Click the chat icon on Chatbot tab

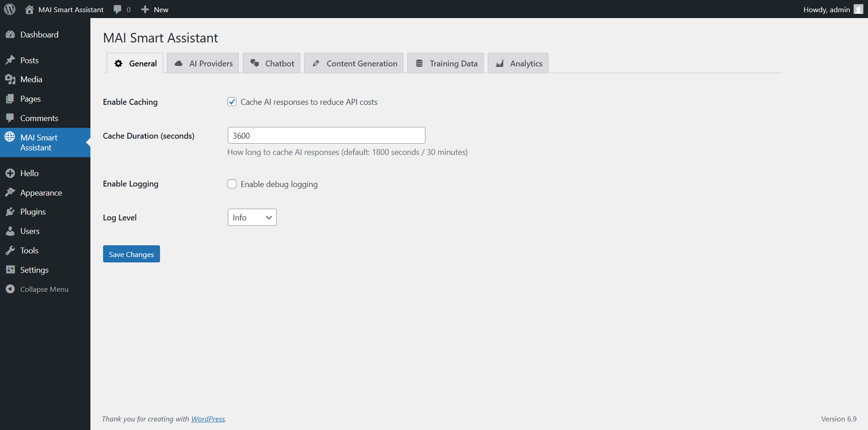pos(255,64)
